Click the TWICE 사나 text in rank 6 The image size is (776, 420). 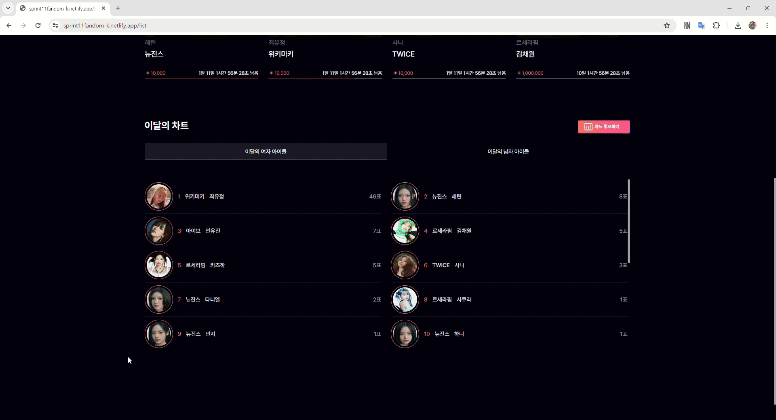(x=448, y=265)
